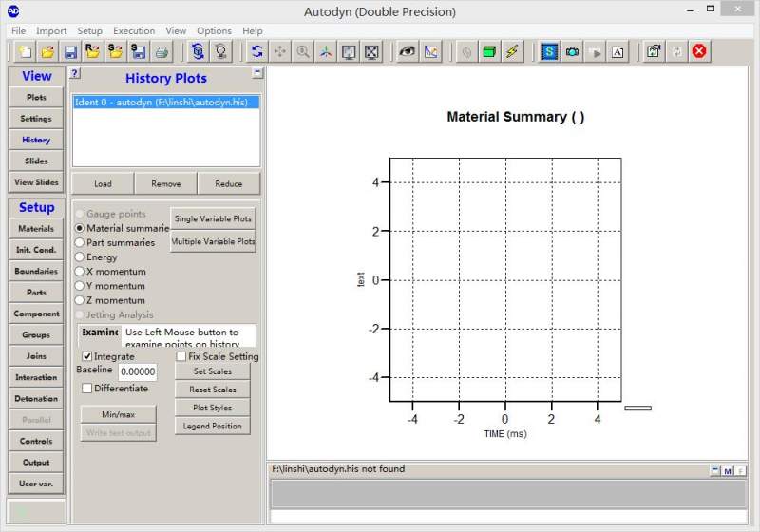Open the Detonation setup panel
The height and width of the screenshot is (532, 760).
(36, 399)
